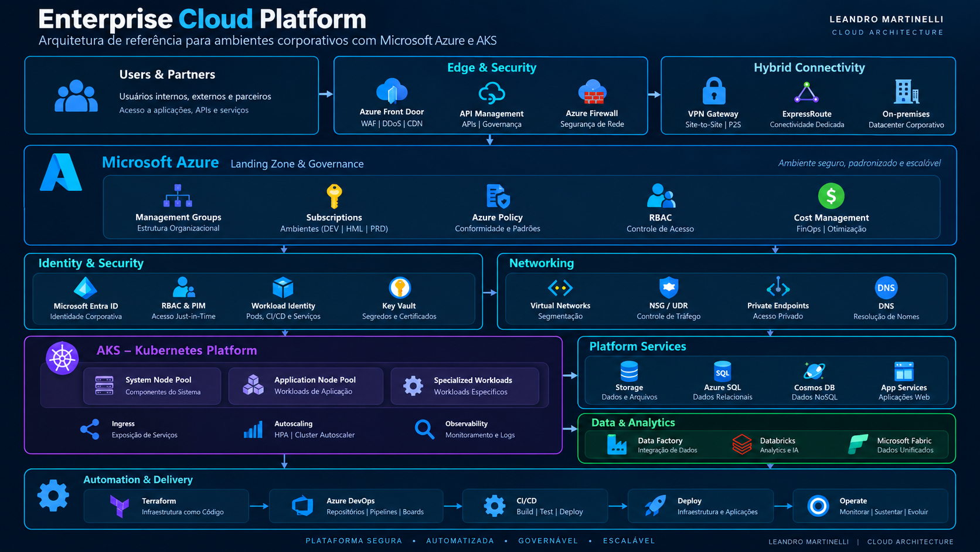Viewport: 980px width, 552px height.
Task: Click the Databricks stacked layers icon
Action: click(x=741, y=444)
